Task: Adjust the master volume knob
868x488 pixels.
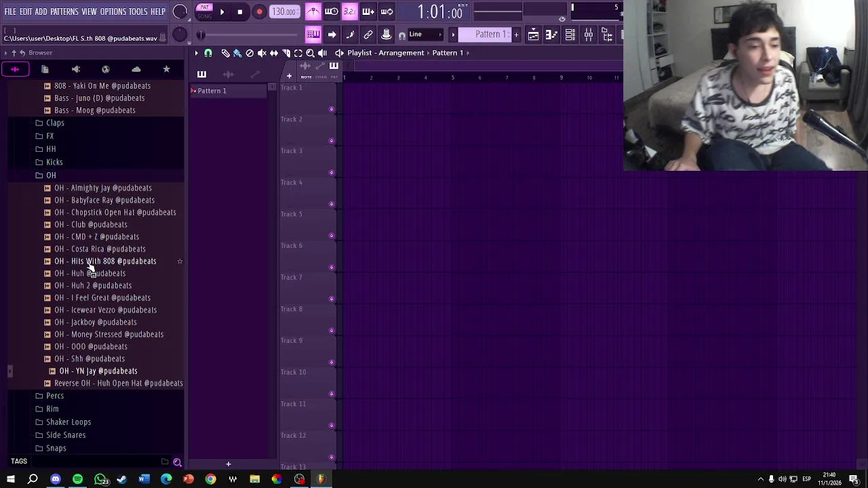Action: [x=180, y=12]
